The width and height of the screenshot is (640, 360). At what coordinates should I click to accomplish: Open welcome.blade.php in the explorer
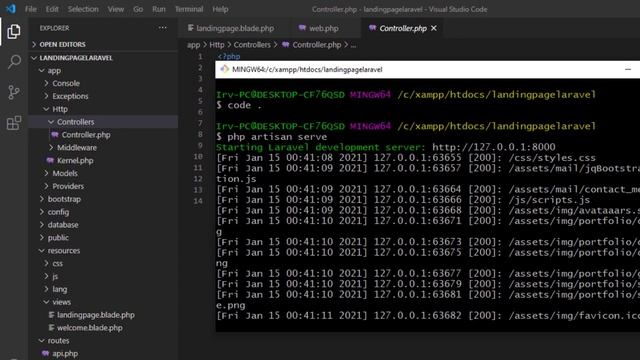pyautogui.click(x=103, y=328)
